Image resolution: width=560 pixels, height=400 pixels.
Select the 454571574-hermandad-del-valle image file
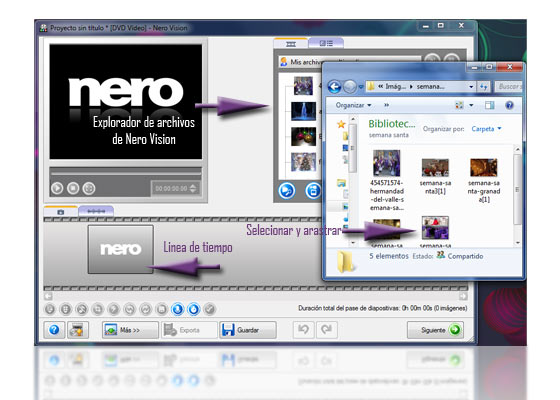tap(387, 180)
